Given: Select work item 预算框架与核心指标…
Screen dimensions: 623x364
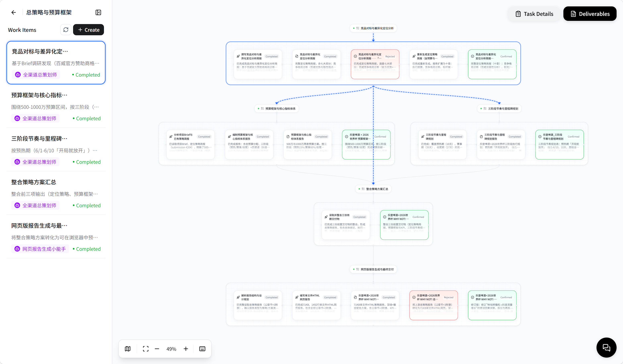Looking at the screenshot, I should (x=56, y=106).
